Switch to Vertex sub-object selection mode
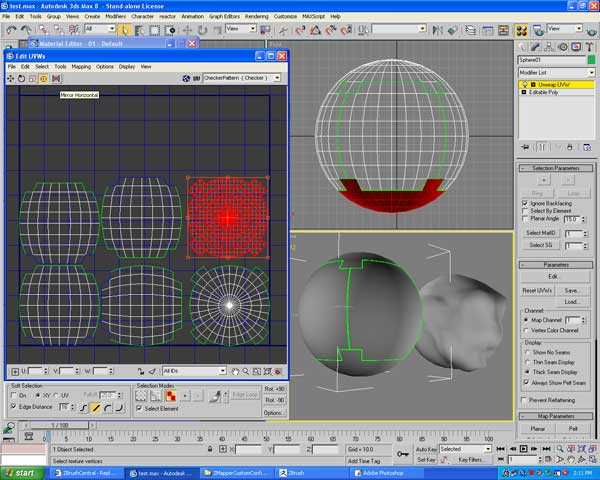The height and width of the screenshot is (480, 600). (x=141, y=396)
